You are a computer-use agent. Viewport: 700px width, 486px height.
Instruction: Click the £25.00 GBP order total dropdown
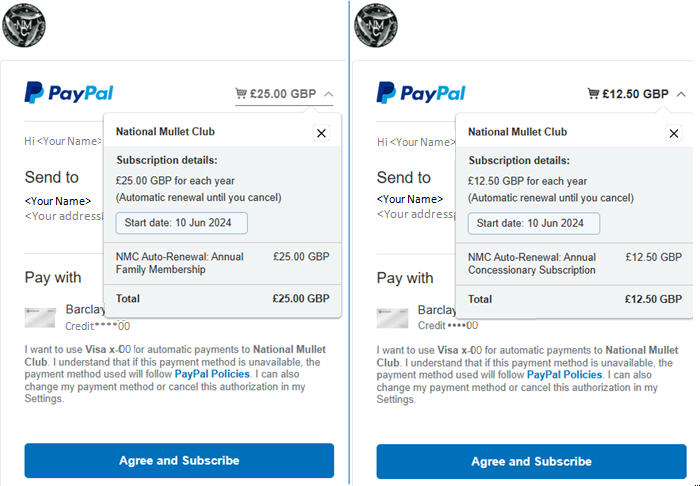pyautogui.click(x=283, y=94)
